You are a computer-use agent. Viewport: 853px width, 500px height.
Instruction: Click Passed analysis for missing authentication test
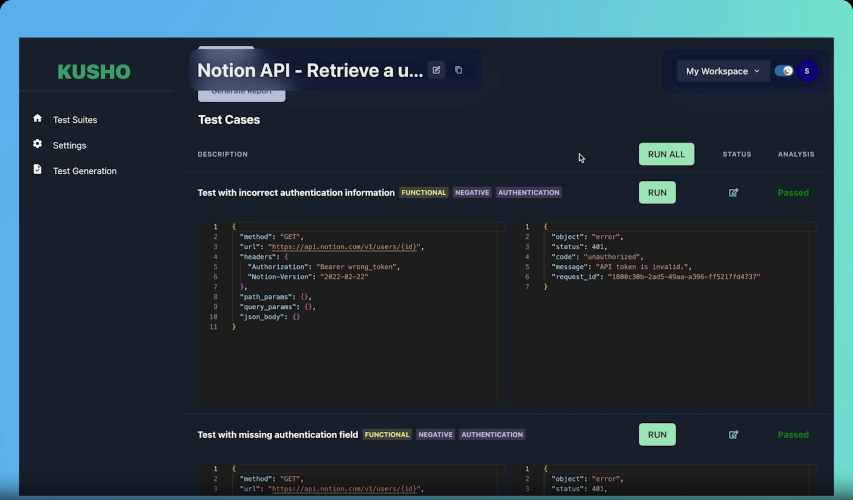tap(793, 435)
